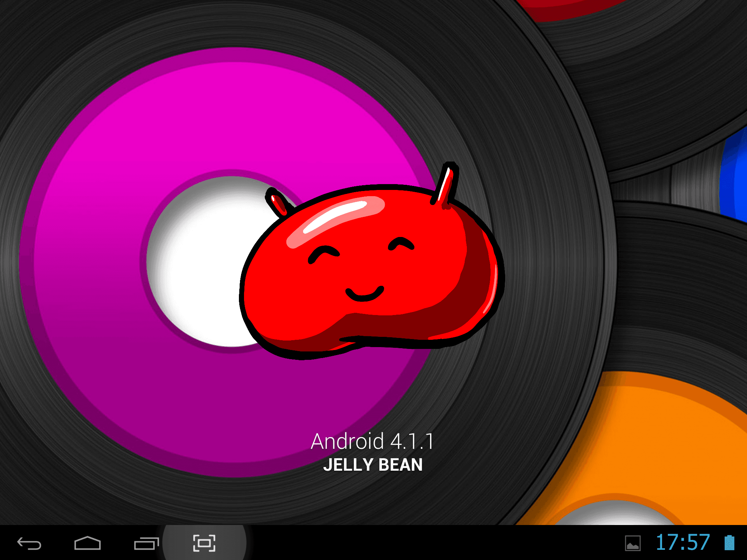
Task: Tap the Back navigation arrow
Action: (29, 544)
